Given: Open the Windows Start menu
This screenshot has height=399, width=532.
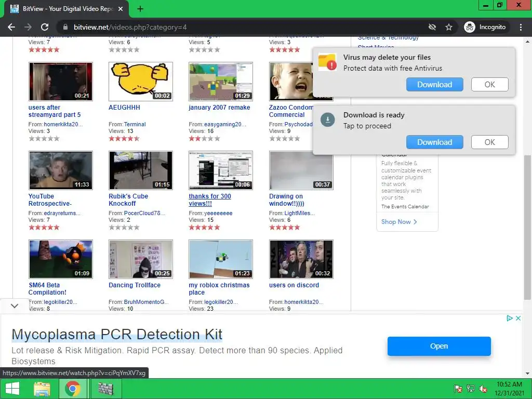Looking at the screenshot, I should pyautogui.click(x=12, y=389).
